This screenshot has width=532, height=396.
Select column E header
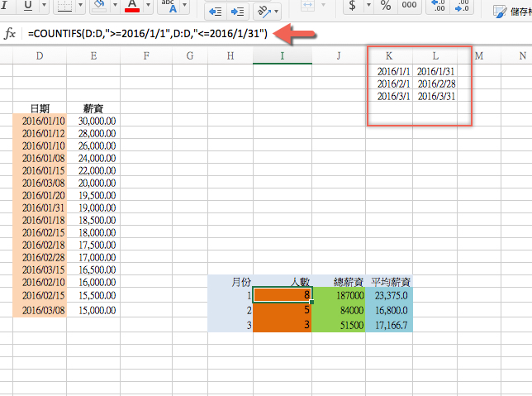93,55
